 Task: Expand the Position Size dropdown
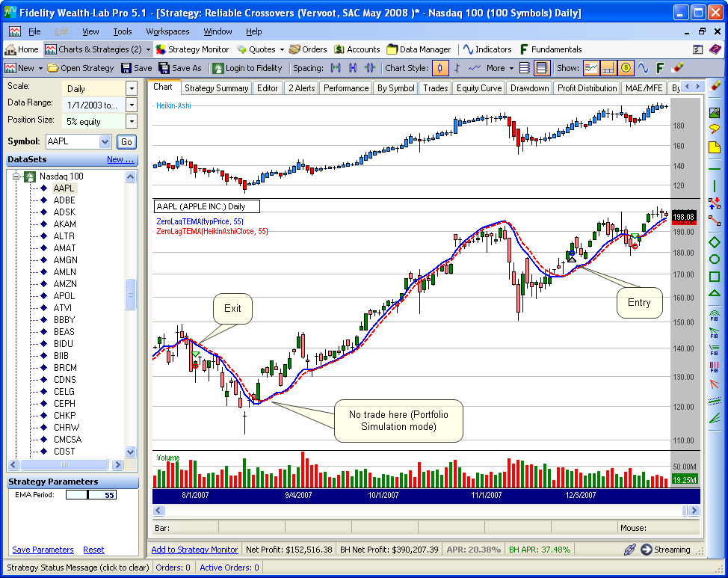(132, 121)
